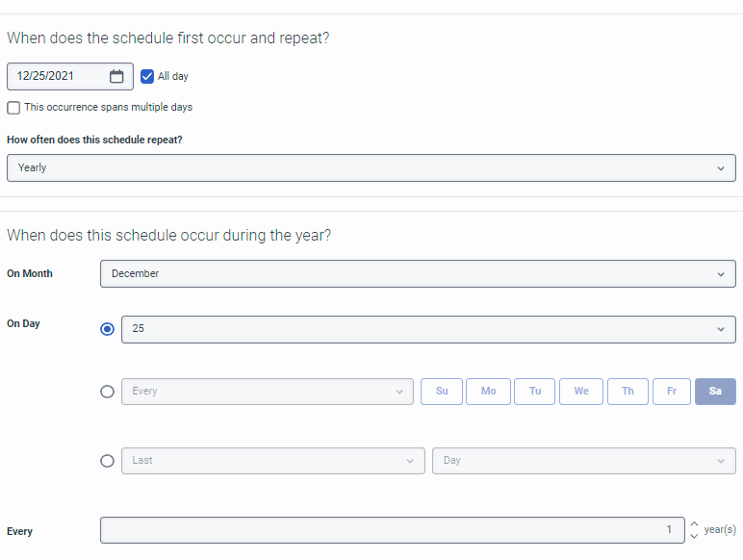Toggle the Tu weekday button

(x=535, y=392)
